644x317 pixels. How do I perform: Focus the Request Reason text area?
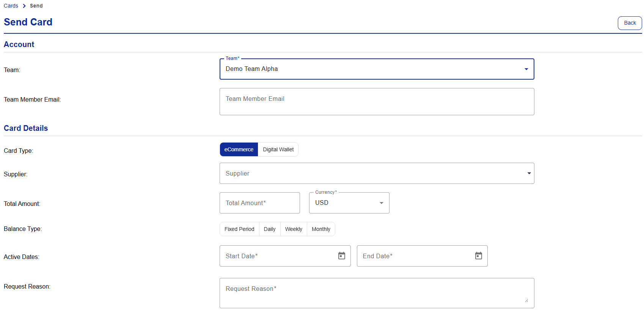377,293
